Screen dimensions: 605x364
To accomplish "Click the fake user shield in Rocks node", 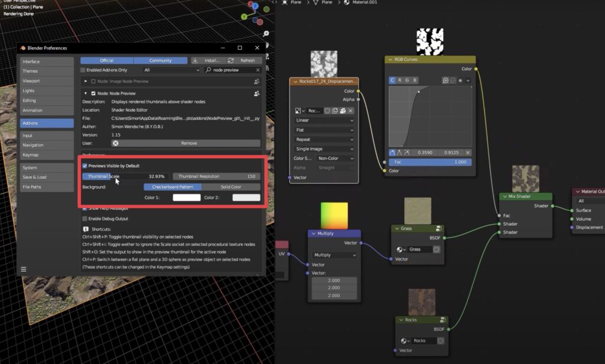I will pos(441,341).
